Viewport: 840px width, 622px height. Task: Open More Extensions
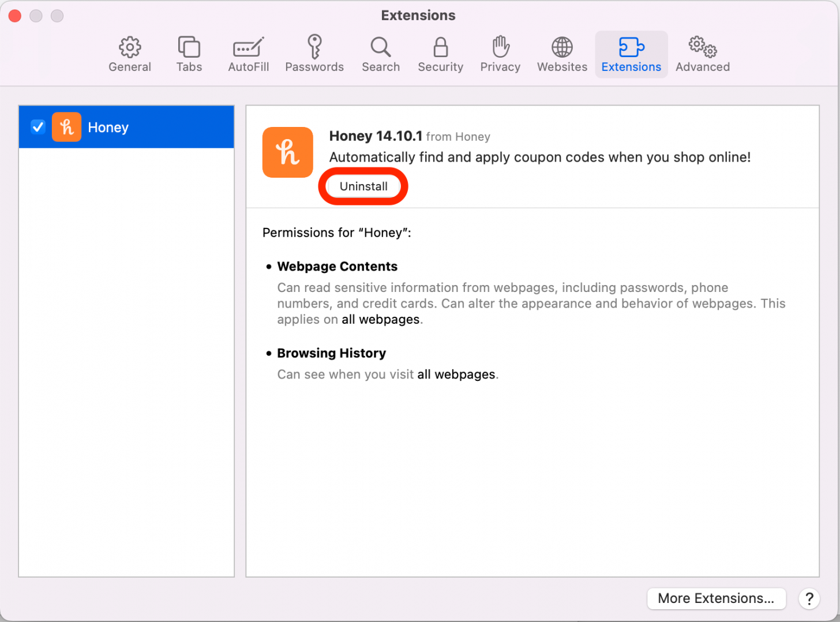click(716, 598)
